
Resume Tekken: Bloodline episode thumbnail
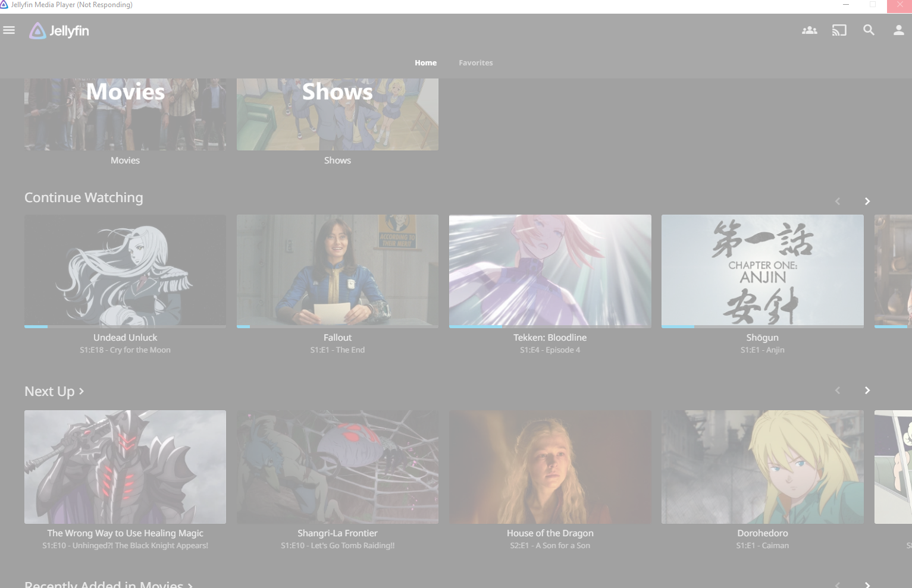pos(550,269)
